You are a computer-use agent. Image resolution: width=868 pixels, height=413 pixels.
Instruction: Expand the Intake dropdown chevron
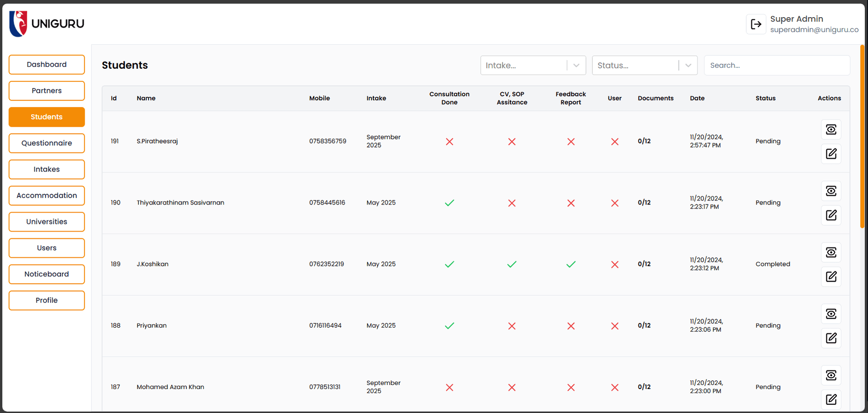(x=576, y=65)
